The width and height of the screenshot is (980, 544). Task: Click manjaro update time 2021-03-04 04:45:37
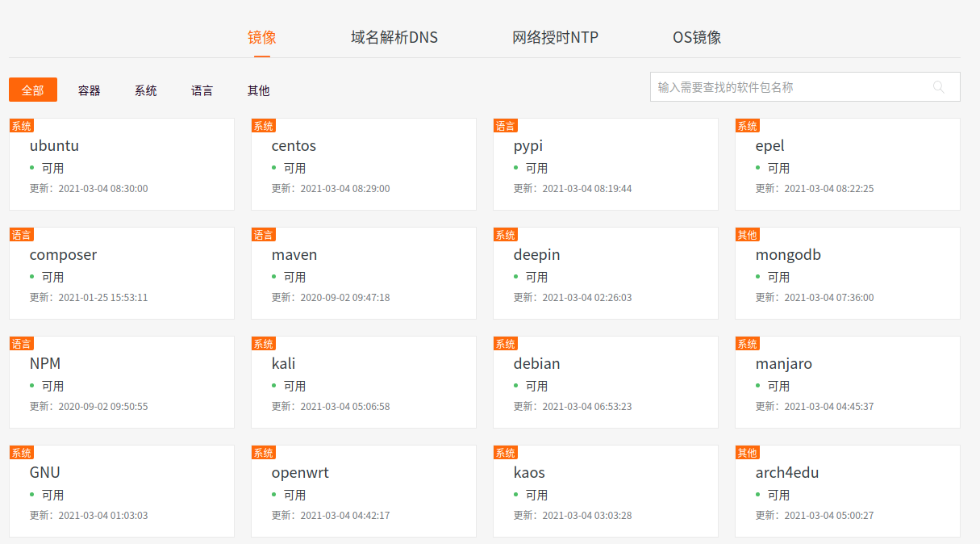tap(829, 407)
